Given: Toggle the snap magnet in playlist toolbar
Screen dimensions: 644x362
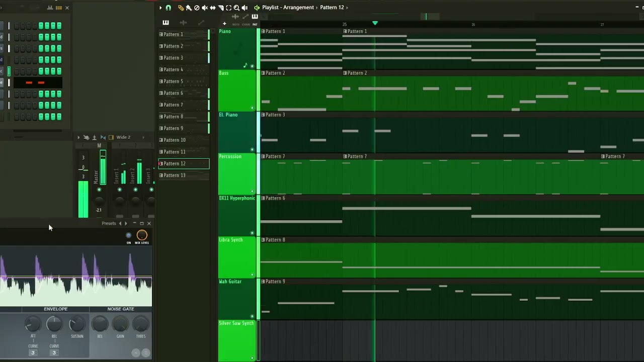Looking at the screenshot, I should pos(168,8).
